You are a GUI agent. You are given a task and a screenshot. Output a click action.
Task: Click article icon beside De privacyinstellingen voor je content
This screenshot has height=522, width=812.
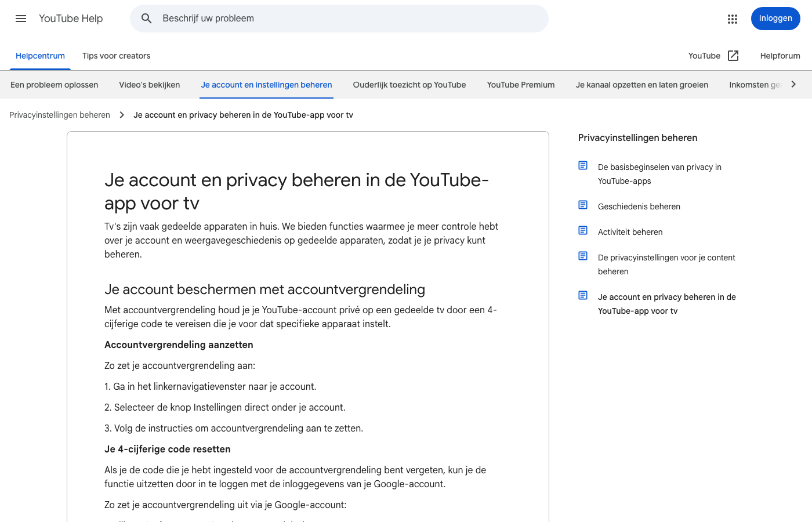tap(583, 256)
